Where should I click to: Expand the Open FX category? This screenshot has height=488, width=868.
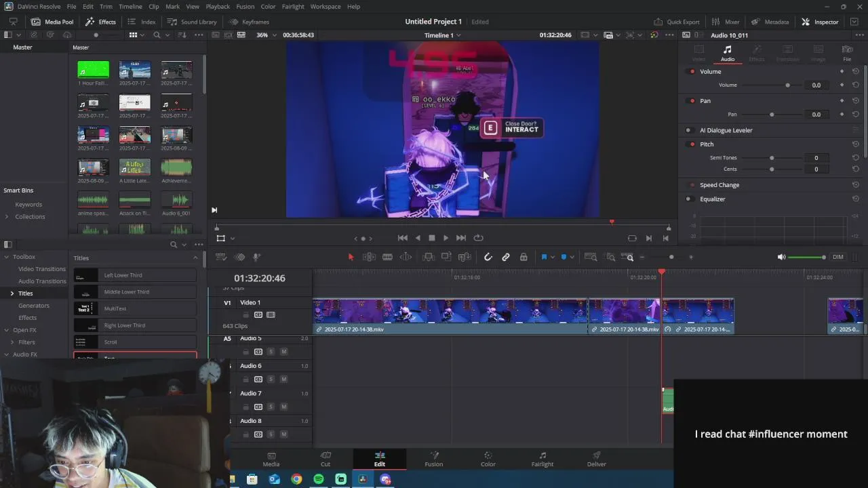tap(7, 330)
